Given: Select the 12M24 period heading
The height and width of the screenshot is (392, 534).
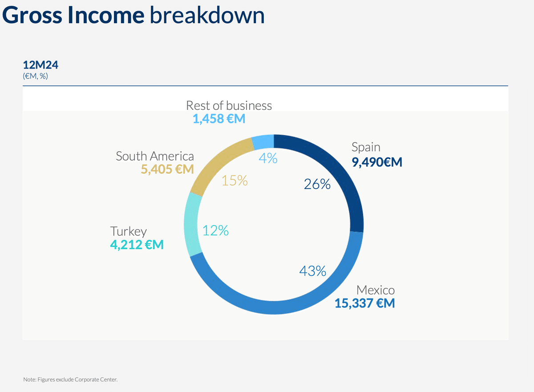Looking at the screenshot, I should (40, 65).
